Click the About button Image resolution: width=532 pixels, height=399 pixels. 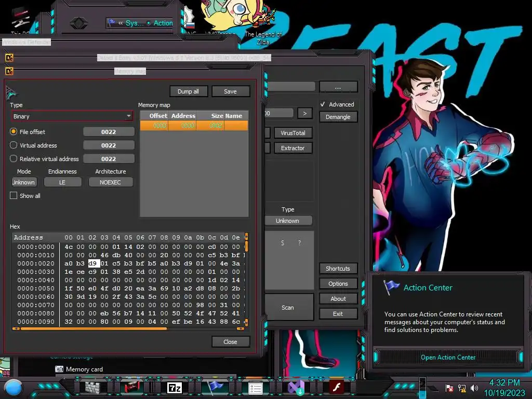338,299
